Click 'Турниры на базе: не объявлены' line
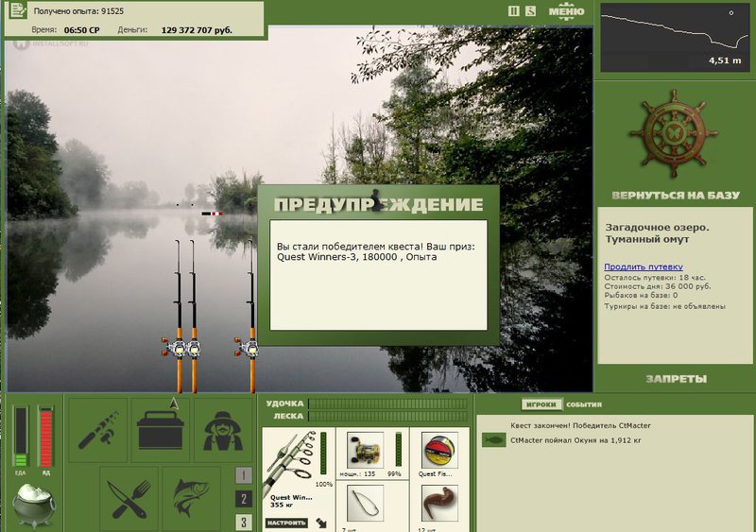This screenshot has height=532, width=756. point(665,306)
